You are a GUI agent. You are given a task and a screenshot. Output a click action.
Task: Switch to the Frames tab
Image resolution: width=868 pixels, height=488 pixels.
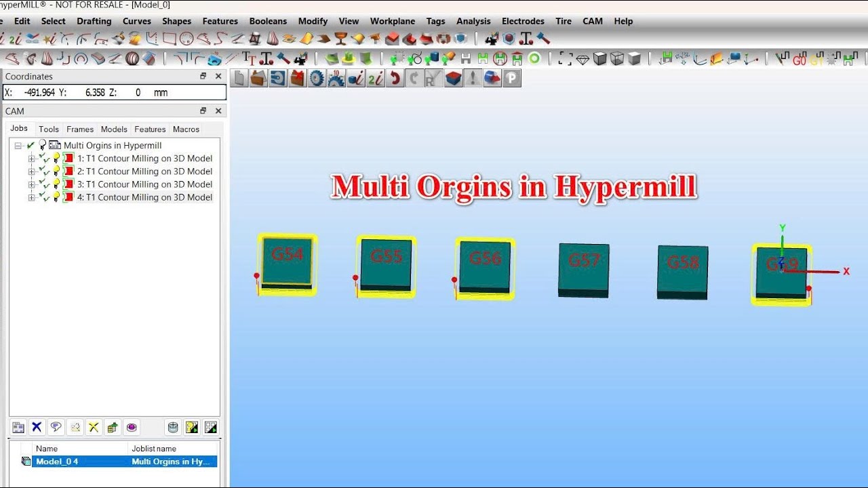click(80, 129)
